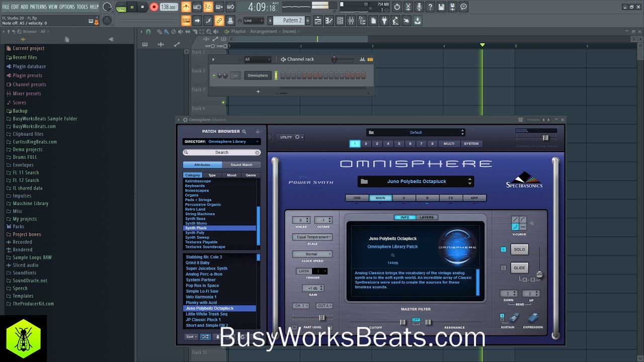Open the Sort dropdown in patch browser
Screen dimensions: 644x362
coord(191,337)
